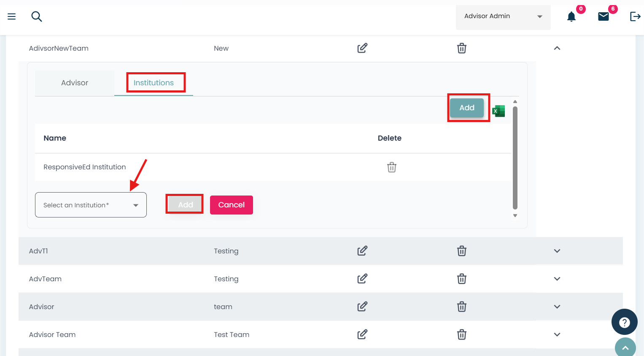Screen dimensions: 644x356
Task: Open the hamburger navigation menu
Action: [12, 16]
